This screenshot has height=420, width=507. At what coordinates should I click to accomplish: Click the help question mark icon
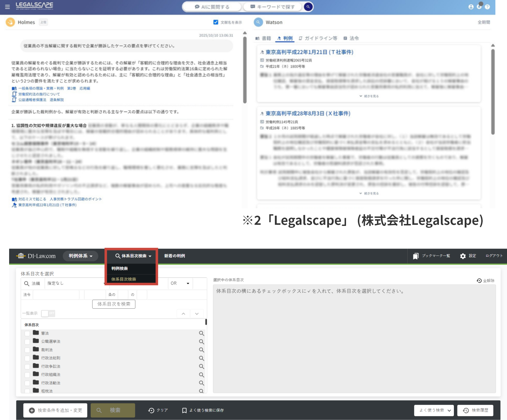click(487, 7)
